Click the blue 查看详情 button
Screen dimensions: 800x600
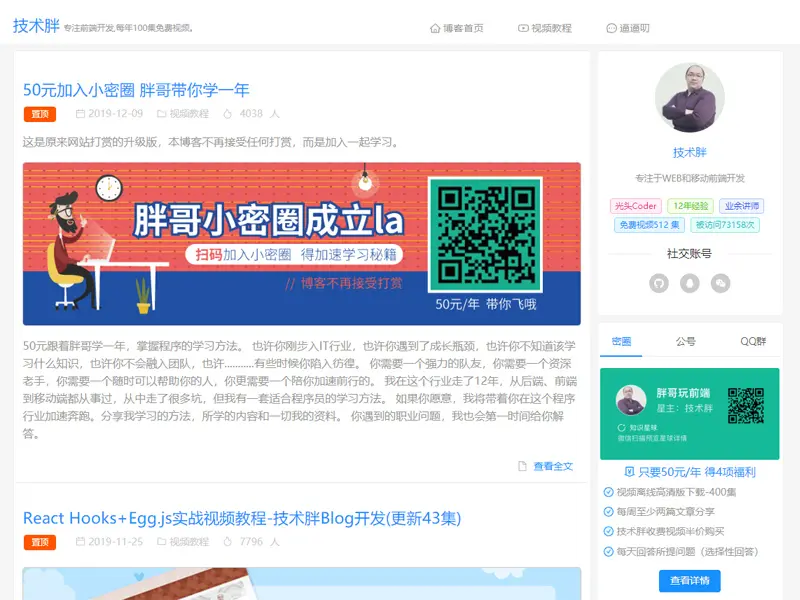coord(690,581)
